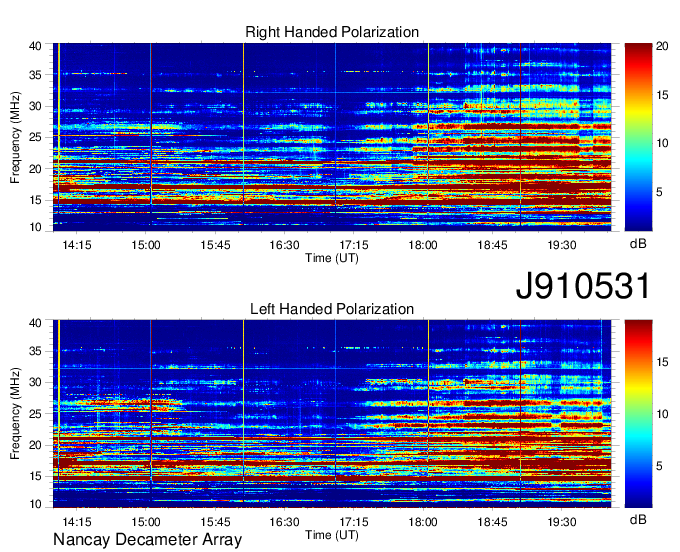Click the 5 tick on the right-handed color bar
The width and height of the screenshot is (680, 552).
pos(659,192)
